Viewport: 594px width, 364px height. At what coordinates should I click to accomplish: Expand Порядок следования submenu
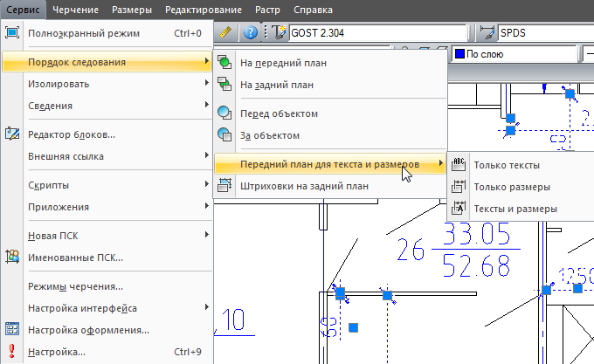107,62
